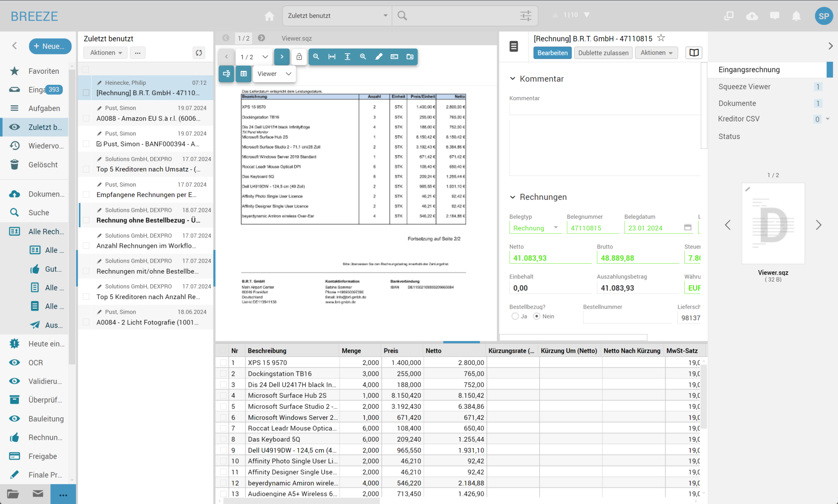The width and height of the screenshot is (838, 504).
Task: Select the pencil annotation tool in viewer
Action: pyautogui.click(x=379, y=57)
